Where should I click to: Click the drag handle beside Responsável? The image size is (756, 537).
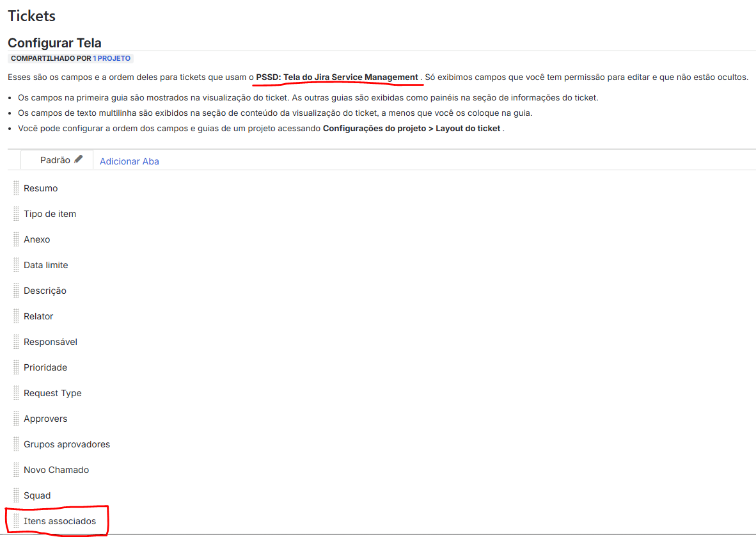click(16, 342)
